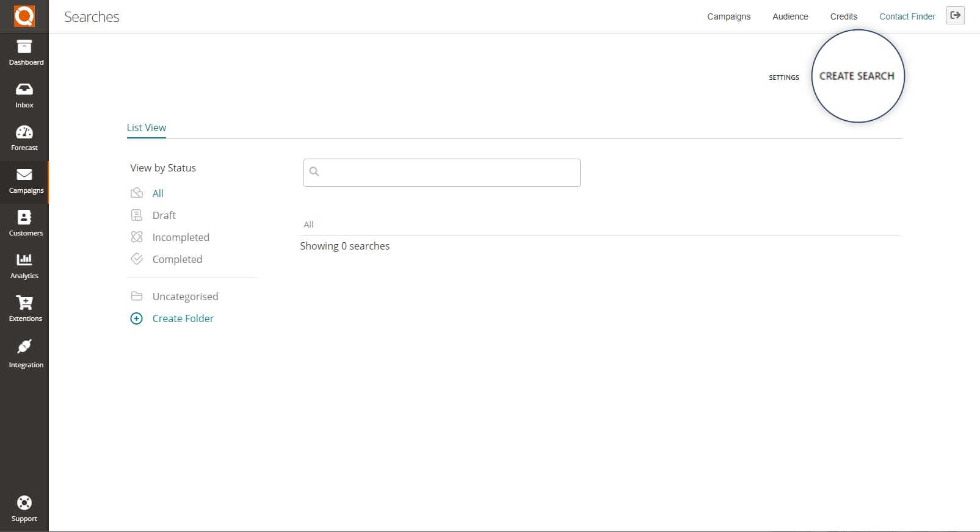Go to Audience in the top navigation
This screenshot has height=532, width=980.
(x=790, y=16)
